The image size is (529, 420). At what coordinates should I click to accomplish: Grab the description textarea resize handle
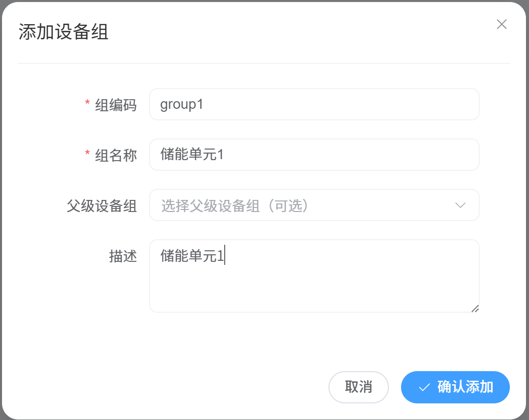[x=475, y=308]
